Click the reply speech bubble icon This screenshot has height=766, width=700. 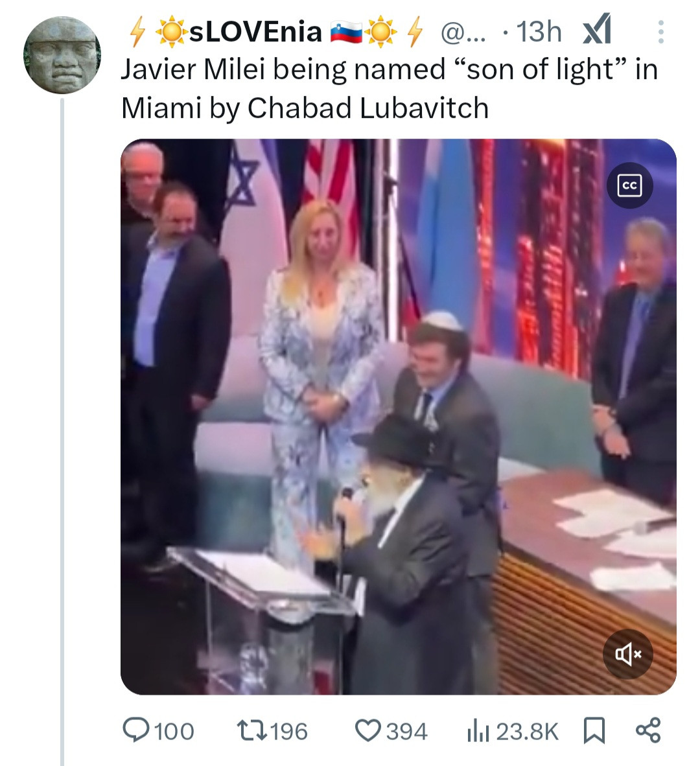[x=135, y=730]
